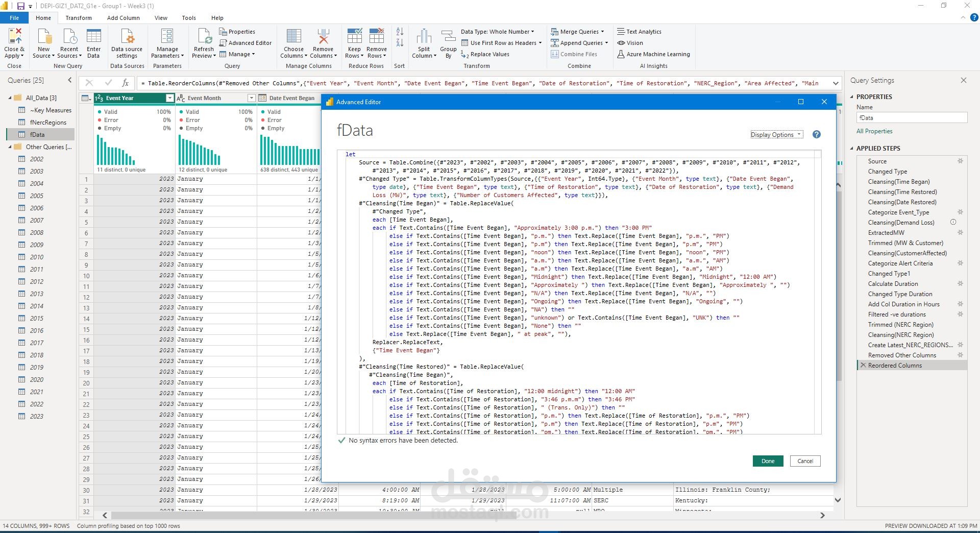Select the Filtered -ve durations step
The height and width of the screenshot is (533, 980).
point(897,314)
